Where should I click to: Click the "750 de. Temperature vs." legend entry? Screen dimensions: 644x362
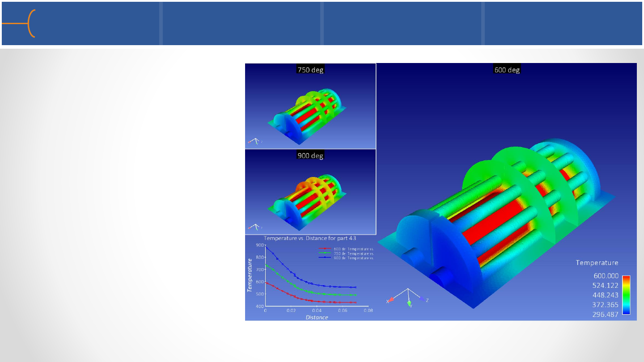point(346,253)
